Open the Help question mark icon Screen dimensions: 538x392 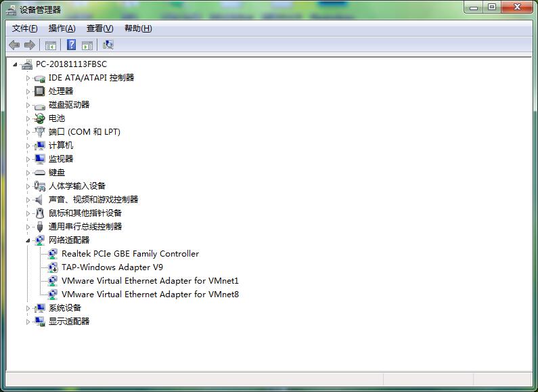click(x=71, y=45)
